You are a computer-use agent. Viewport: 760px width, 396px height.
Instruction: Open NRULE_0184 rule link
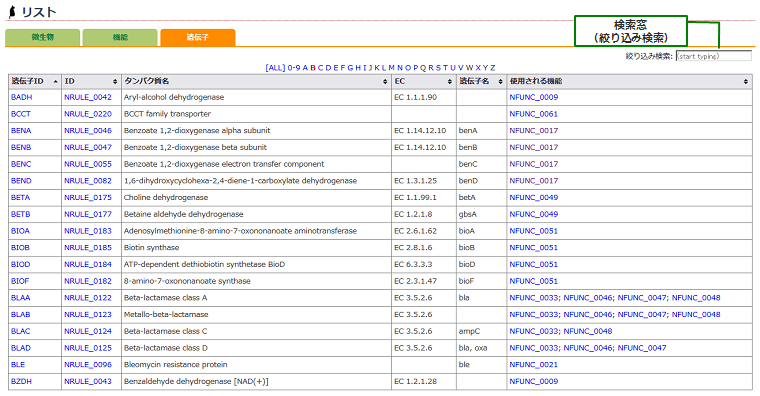point(88,264)
